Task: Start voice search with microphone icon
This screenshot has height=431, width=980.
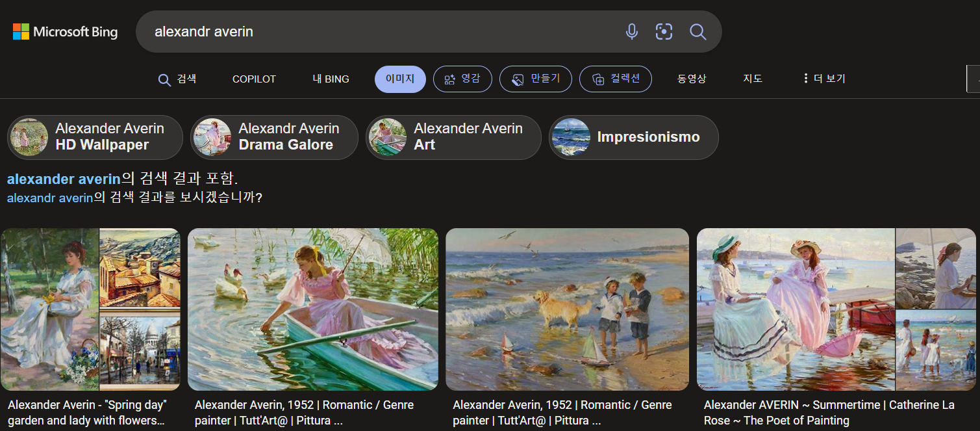Action: 631,31
